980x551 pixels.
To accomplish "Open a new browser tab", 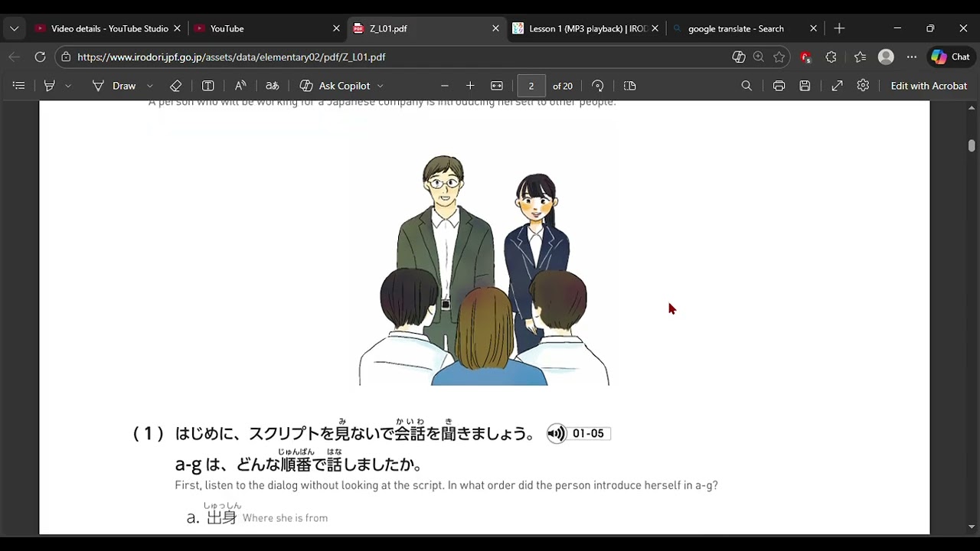I will [839, 28].
